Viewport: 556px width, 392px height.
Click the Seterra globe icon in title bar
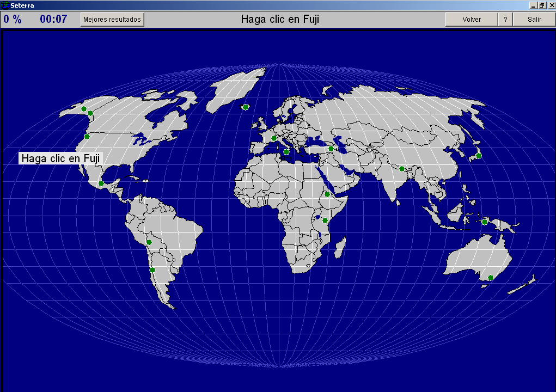tap(5, 5)
